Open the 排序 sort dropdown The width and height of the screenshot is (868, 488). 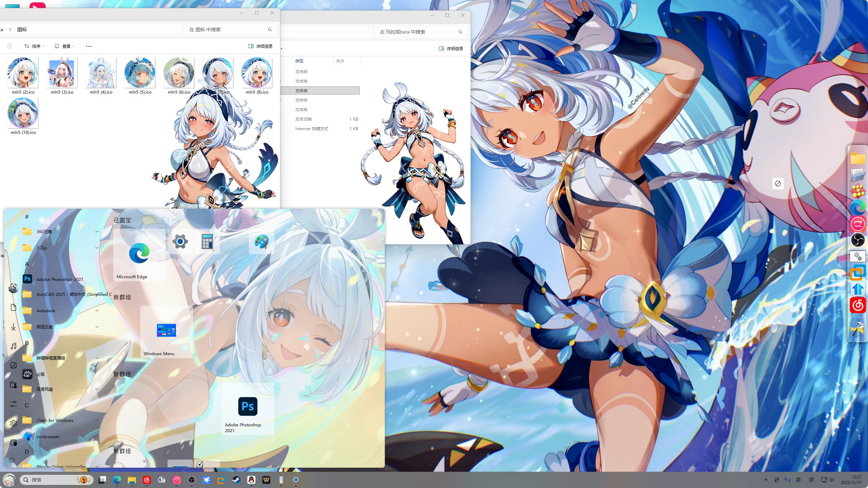(34, 46)
